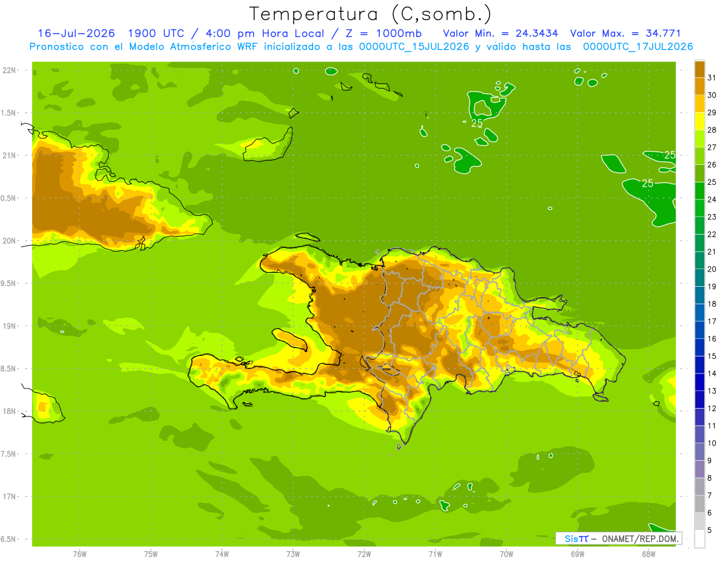Click the colorbar label '25'
Viewport: 728px width, 562px height.
tap(712, 182)
